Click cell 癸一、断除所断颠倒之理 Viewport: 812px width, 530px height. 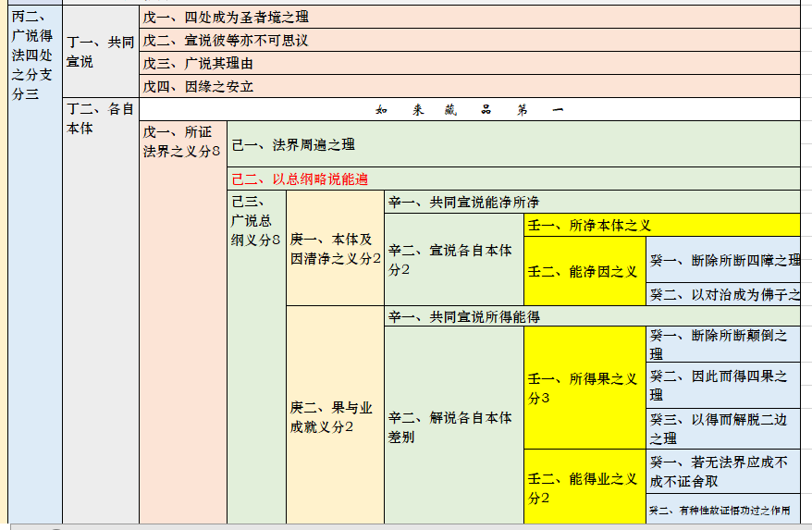723,344
